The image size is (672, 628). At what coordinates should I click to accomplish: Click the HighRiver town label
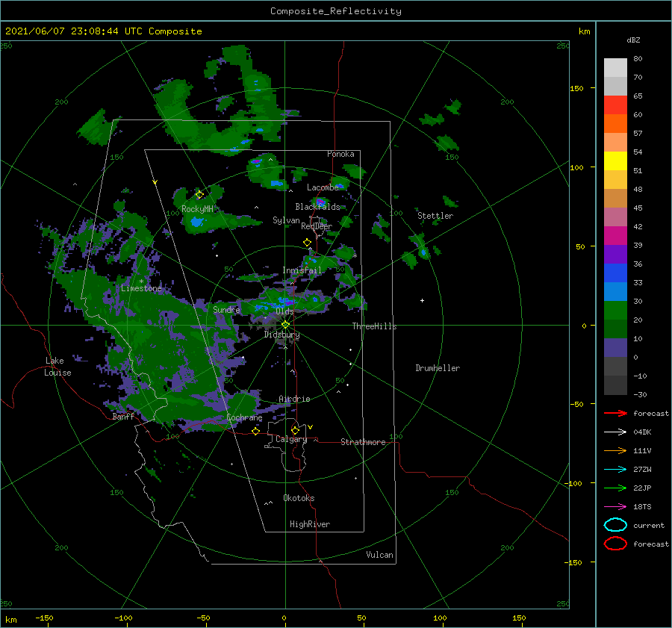click(310, 524)
